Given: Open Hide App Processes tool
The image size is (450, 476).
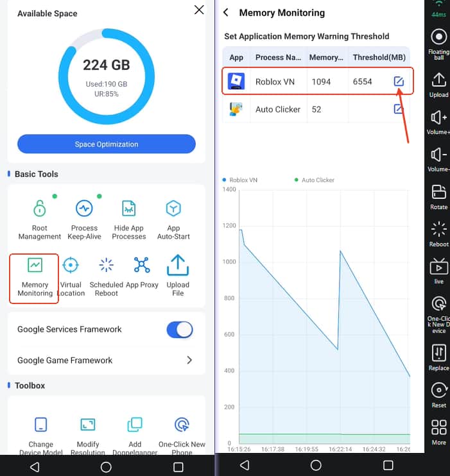Looking at the screenshot, I should [x=129, y=218].
